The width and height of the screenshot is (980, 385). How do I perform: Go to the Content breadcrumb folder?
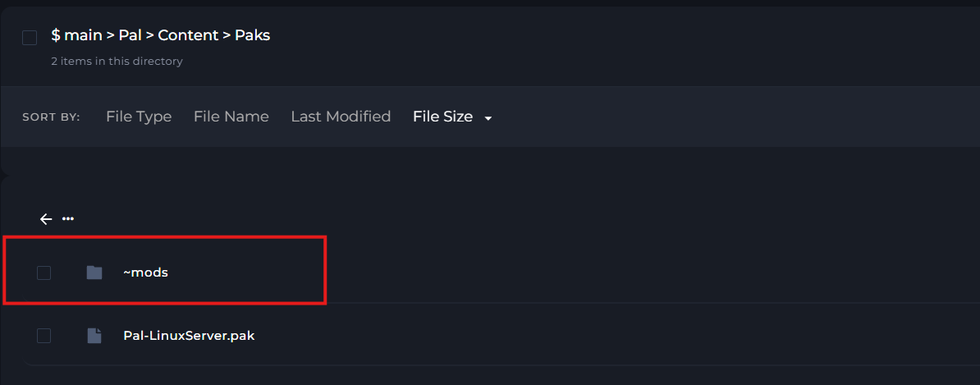[x=188, y=35]
